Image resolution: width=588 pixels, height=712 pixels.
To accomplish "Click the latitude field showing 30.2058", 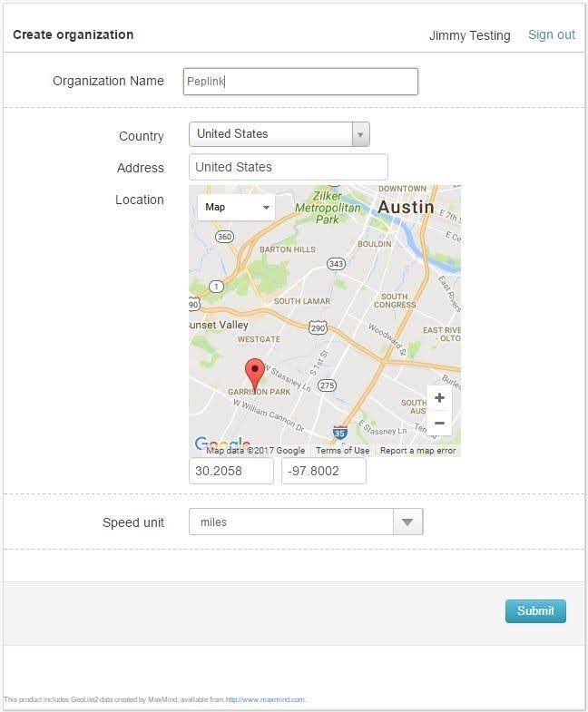I will pyautogui.click(x=230, y=471).
